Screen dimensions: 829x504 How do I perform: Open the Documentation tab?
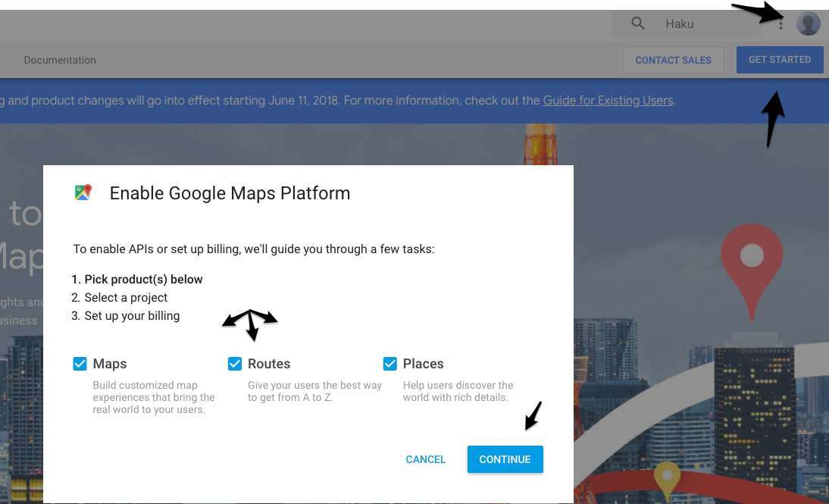coord(60,60)
